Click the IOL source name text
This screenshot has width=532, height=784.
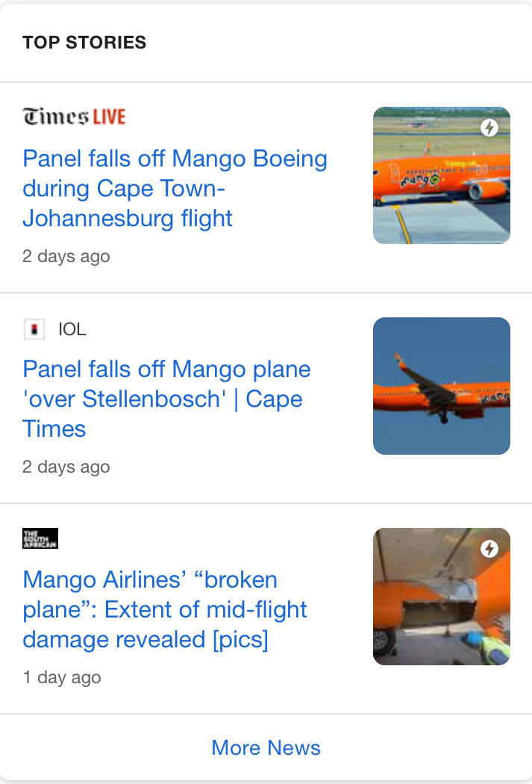tap(72, 329)
